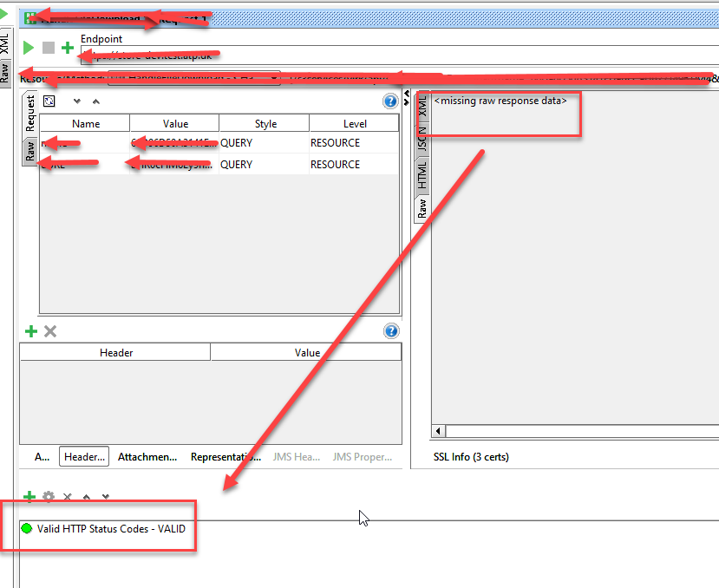Click the Level column header
This screenshot has height=588, width=719.
[x=355, y=124]
